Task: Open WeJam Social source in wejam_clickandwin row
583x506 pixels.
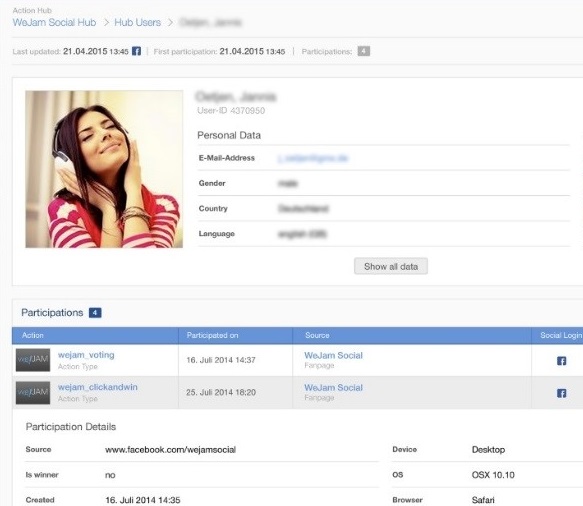Action: [334, 388]
